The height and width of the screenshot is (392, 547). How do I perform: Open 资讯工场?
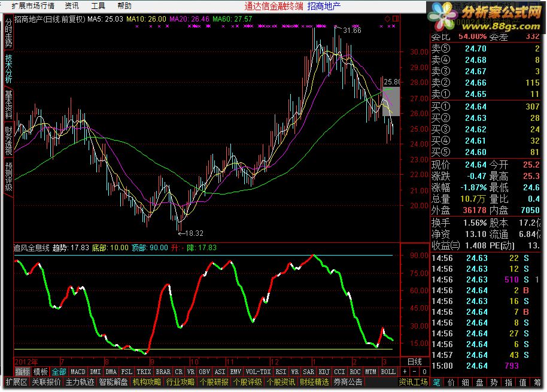(413, 382)
